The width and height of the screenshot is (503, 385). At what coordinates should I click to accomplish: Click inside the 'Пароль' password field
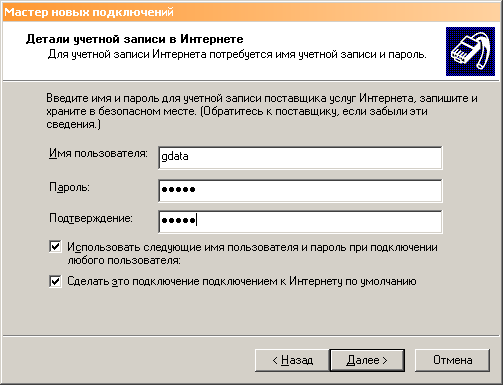pyautogui.click(x=300, y=191)
